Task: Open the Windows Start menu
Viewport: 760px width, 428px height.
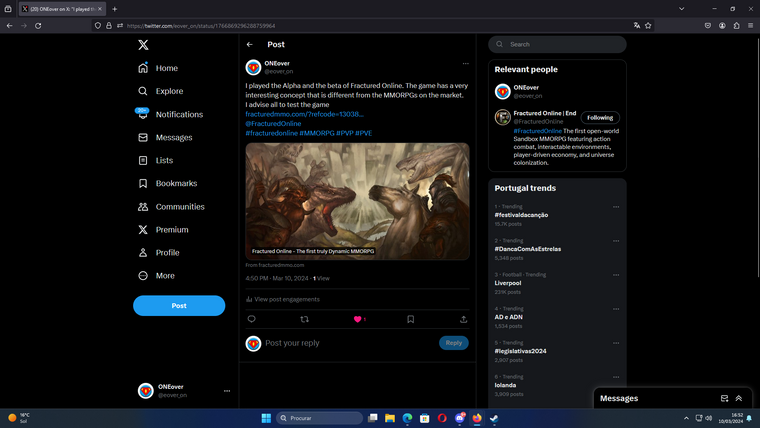Action: (266, 418)
